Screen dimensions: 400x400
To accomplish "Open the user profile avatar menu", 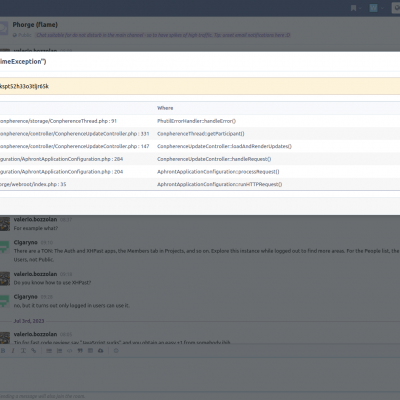I will (x=376, y=8).
